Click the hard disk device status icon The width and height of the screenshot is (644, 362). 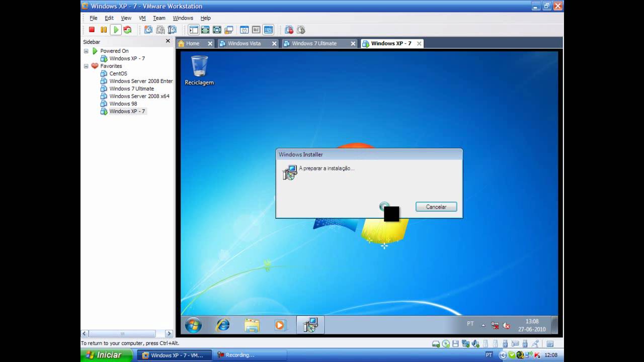(x=436, y=344)
